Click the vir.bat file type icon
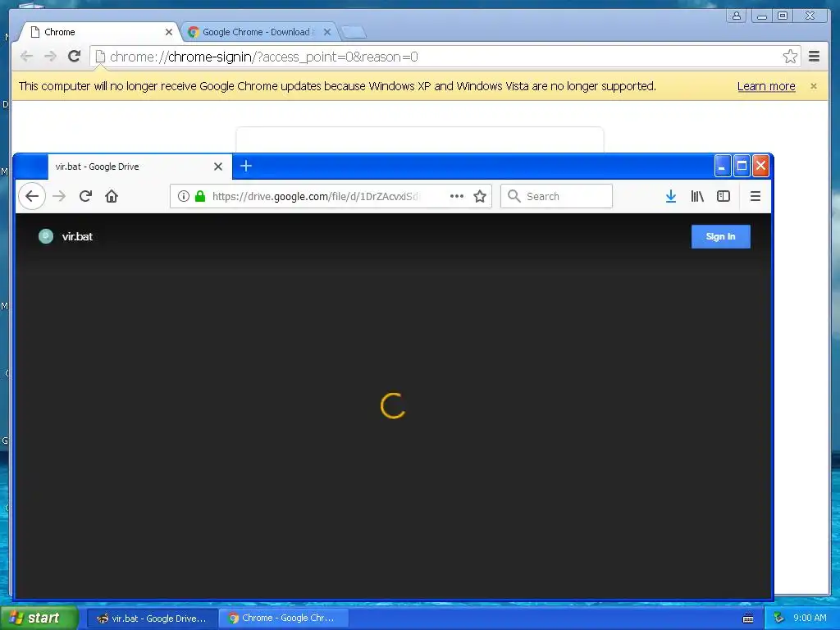 click(46, 236)
